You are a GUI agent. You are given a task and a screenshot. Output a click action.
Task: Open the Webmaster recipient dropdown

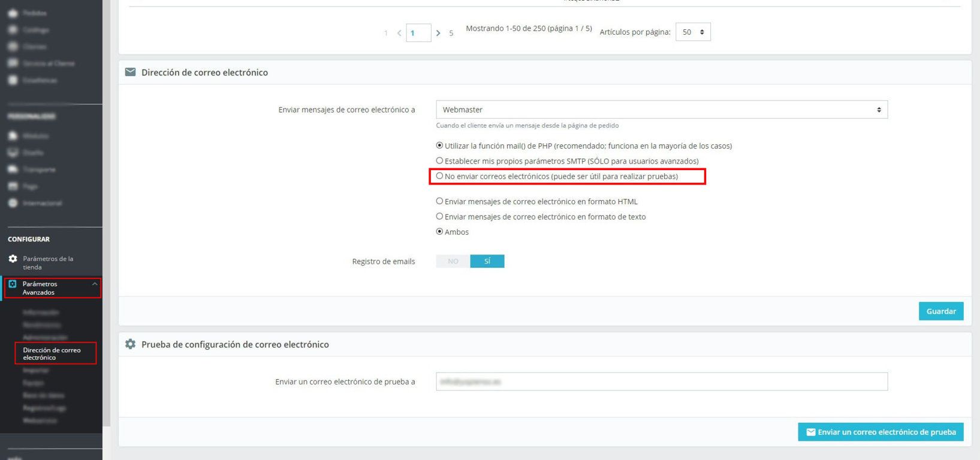click(661, 110)
